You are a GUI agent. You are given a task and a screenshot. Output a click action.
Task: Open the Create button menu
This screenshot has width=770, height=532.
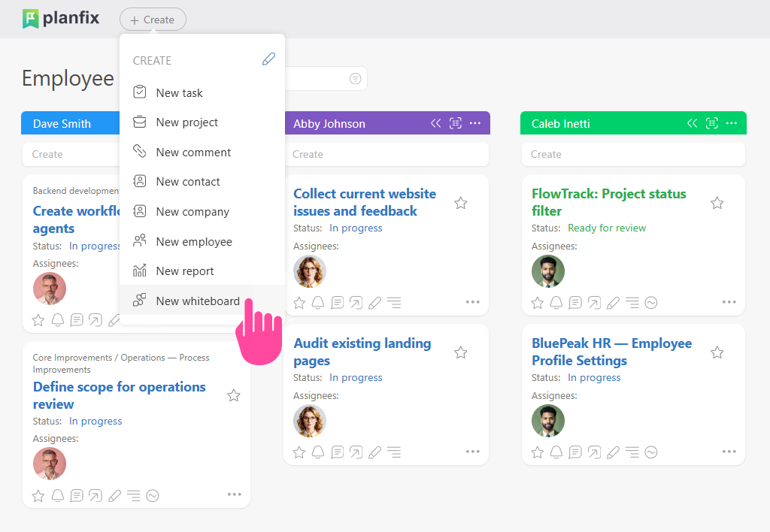[x=153, y=20]
